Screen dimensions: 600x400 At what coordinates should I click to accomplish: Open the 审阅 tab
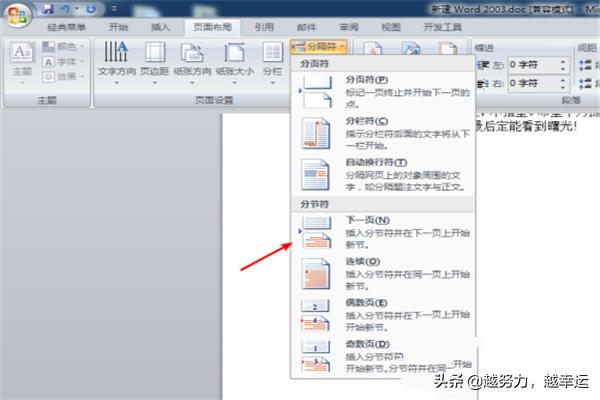(349, 27)
